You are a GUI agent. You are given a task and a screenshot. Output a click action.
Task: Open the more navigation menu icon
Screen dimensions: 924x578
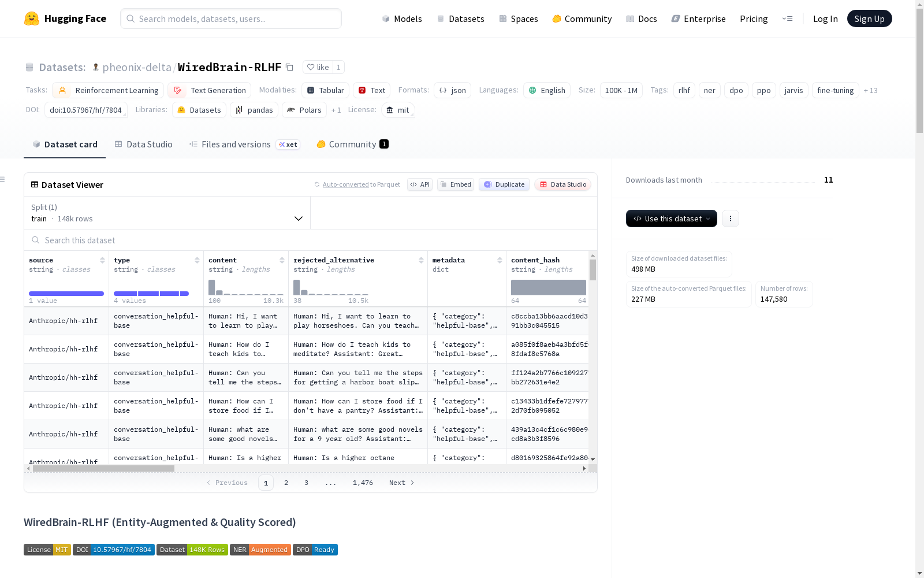(788, 18)
